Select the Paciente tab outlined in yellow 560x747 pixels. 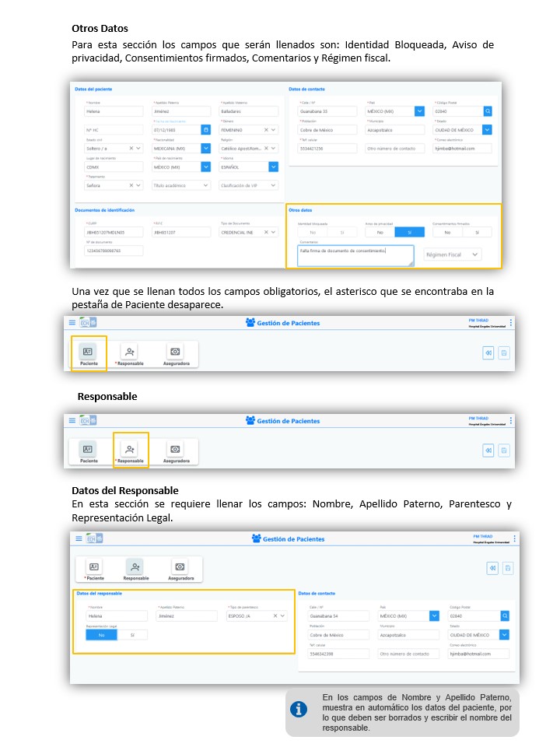point(88,353)
